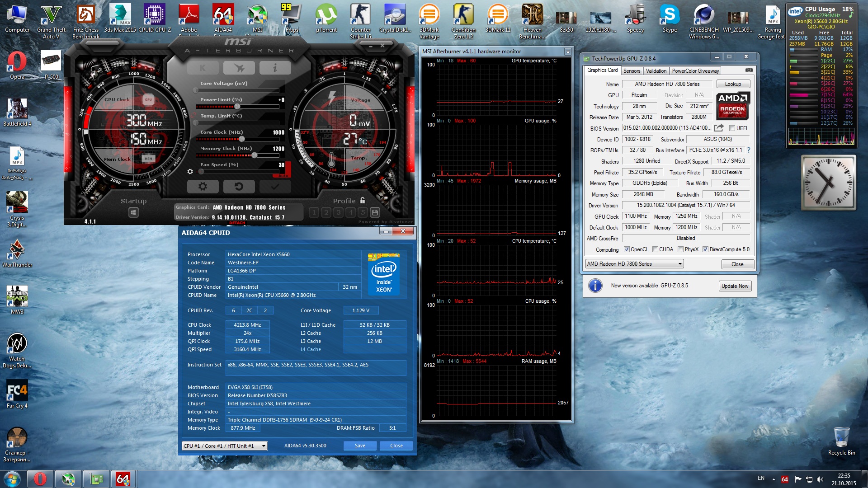Open the Validation tab in GPU-Z
Image resolution: width=868 pixels, height=488 pixels.
pyautogui.click(x=656, y=71)
